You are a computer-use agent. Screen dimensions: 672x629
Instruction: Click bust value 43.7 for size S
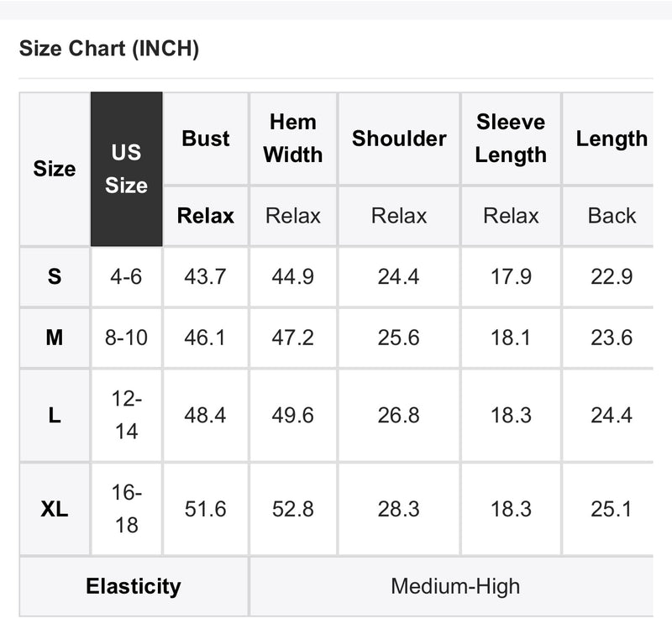206,277
